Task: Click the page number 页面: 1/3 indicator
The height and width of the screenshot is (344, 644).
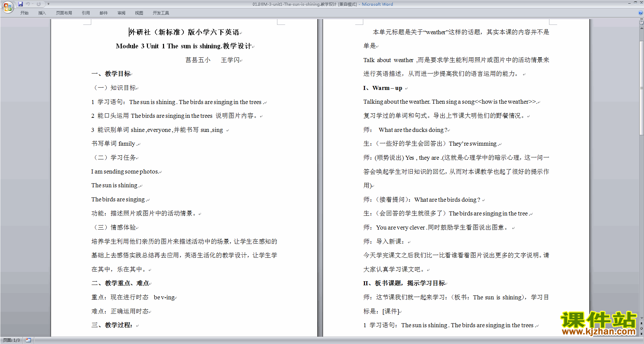Action: tap(11, 340)
